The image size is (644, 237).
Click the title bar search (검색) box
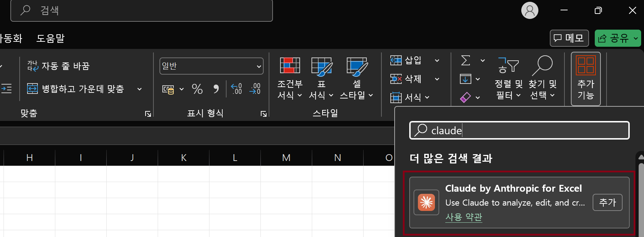pyautogui.click(x=142, y=11)
